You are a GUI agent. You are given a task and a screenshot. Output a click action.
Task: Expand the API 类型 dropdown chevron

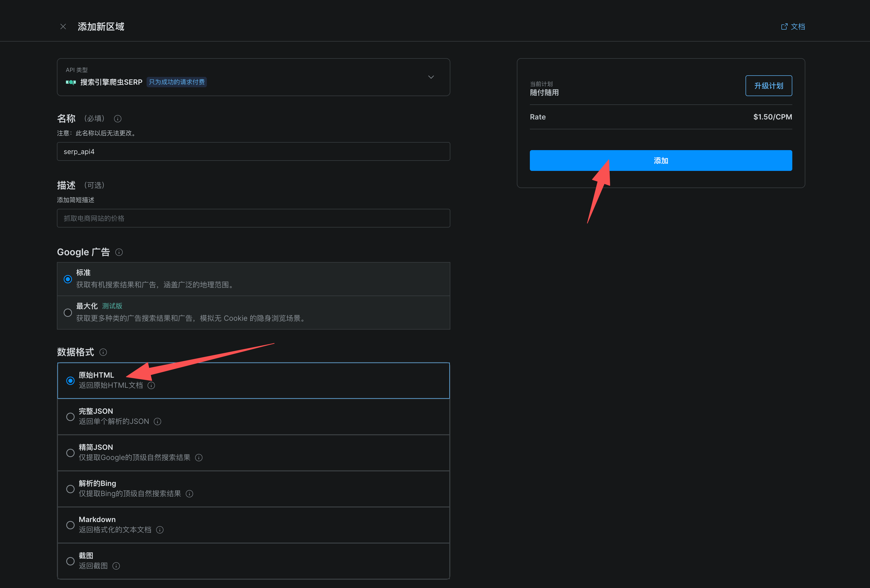(x=431, y=77)
